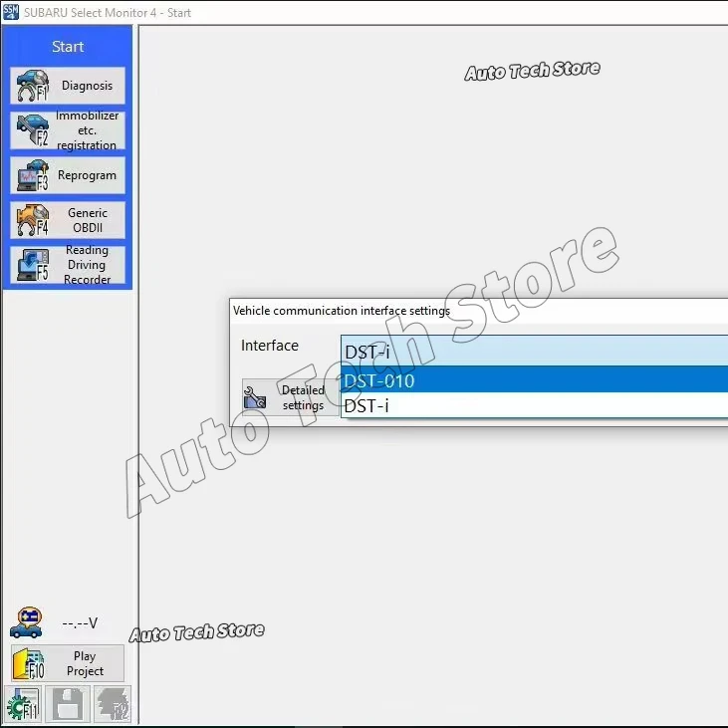Click the battery voltage car icon

coord(27,622)
